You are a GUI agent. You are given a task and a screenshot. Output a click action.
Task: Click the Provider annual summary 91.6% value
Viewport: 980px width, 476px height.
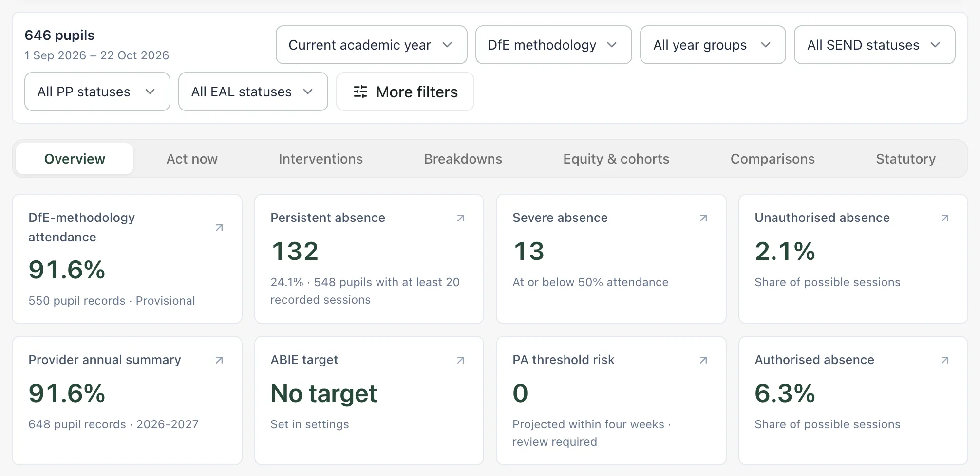pos(67,393)
